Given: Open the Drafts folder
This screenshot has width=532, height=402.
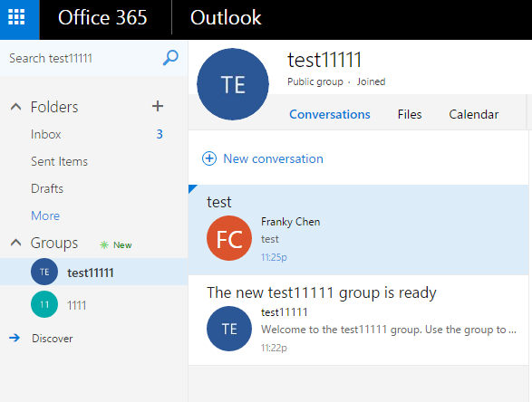Looking at the screenshot, I should (x=47, y=188).
